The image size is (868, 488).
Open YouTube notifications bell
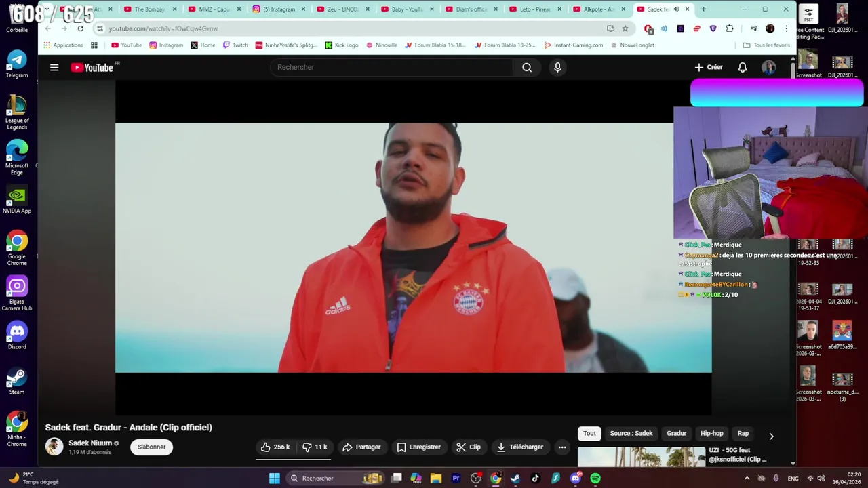[x=743, y=67]
